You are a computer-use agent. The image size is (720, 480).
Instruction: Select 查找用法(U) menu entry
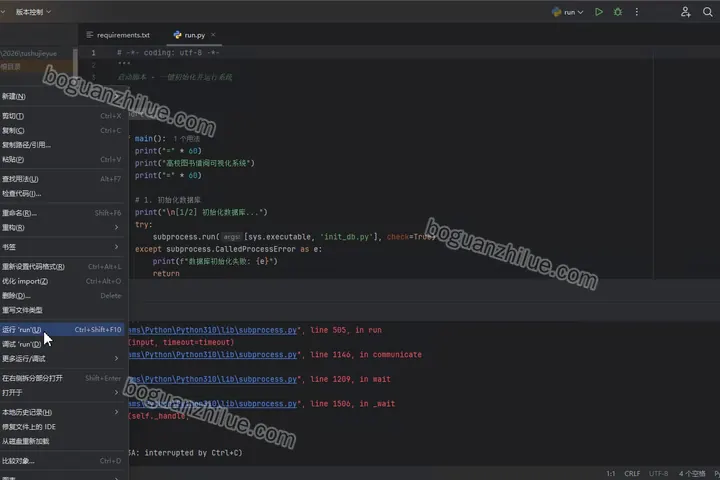coord(62,179)
